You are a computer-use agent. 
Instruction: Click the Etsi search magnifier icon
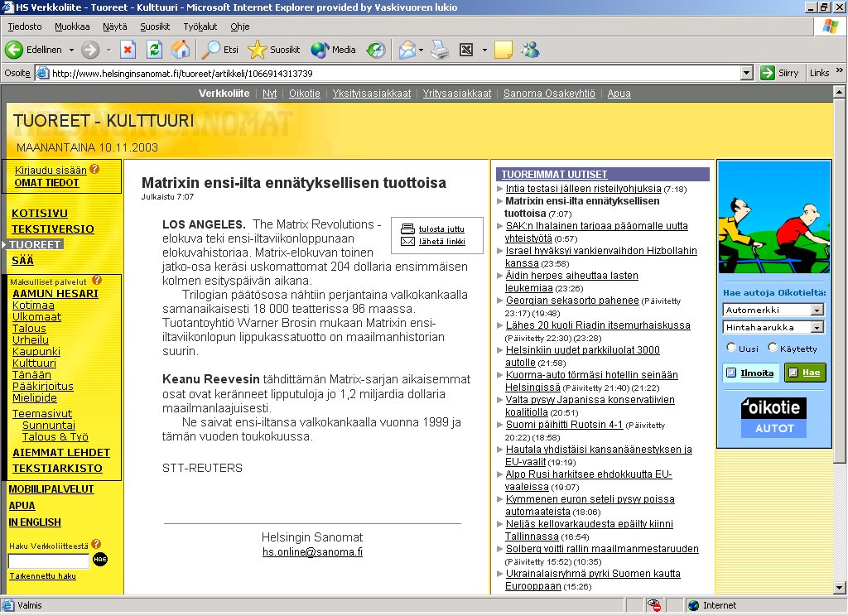(210, 50)
